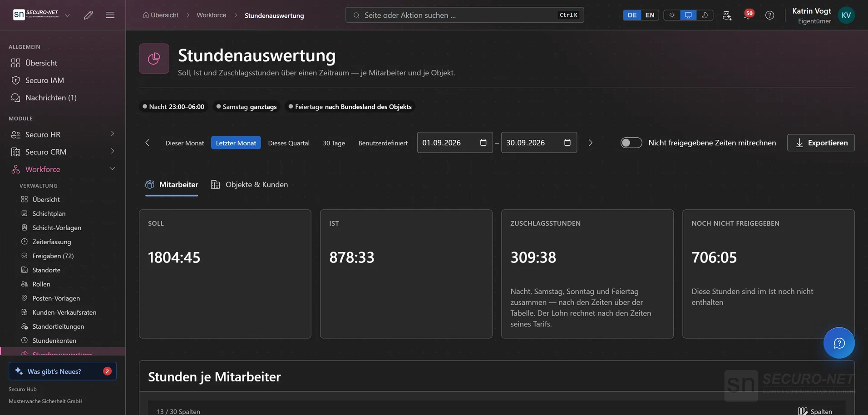Toggle Nicht freigegebene Zeiten mitrechnen
This screenshot has width=868, height=415.
pos(631,143)
